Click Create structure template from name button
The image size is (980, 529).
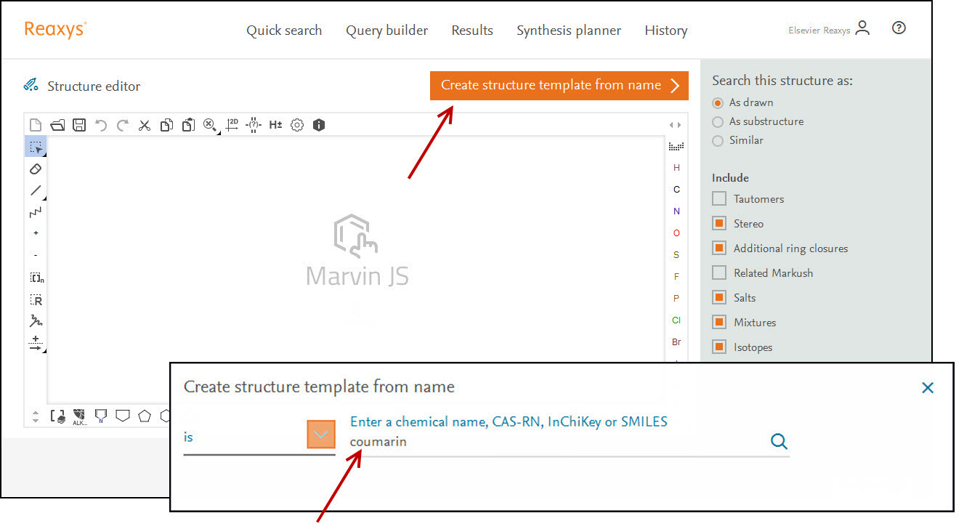[x=559, y=85]
